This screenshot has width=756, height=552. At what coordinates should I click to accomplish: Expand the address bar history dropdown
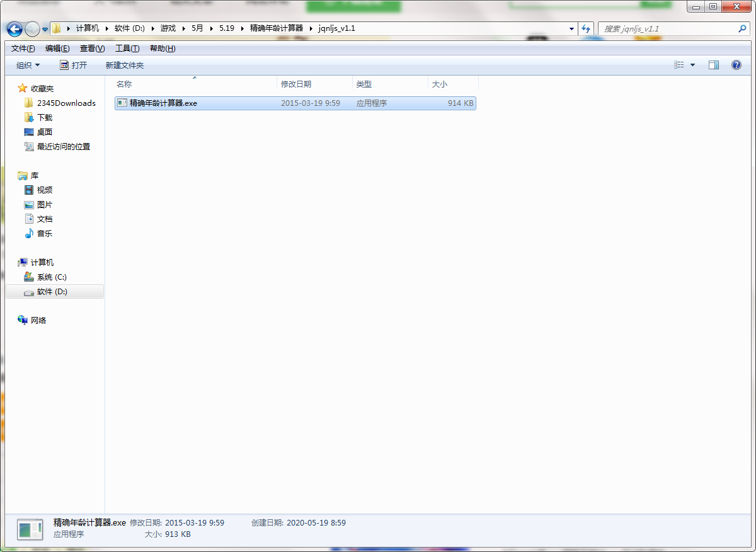pyautogui.click(x=571, y=29)
